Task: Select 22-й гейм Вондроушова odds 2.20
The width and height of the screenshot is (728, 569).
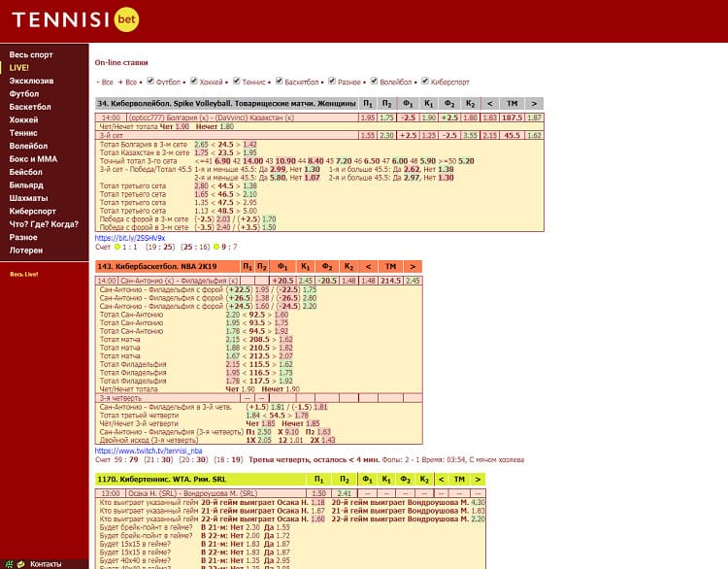Action: [x=479, y=519]
